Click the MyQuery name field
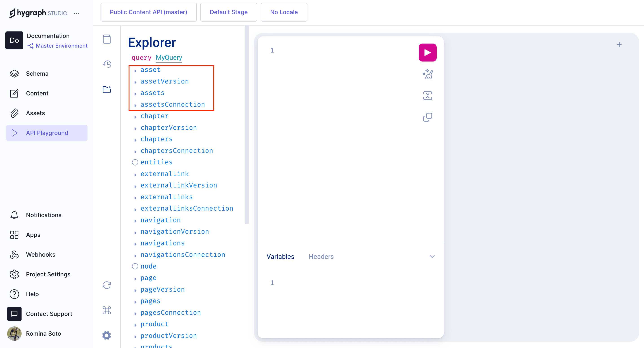644x348 pixels. (169, 57)
